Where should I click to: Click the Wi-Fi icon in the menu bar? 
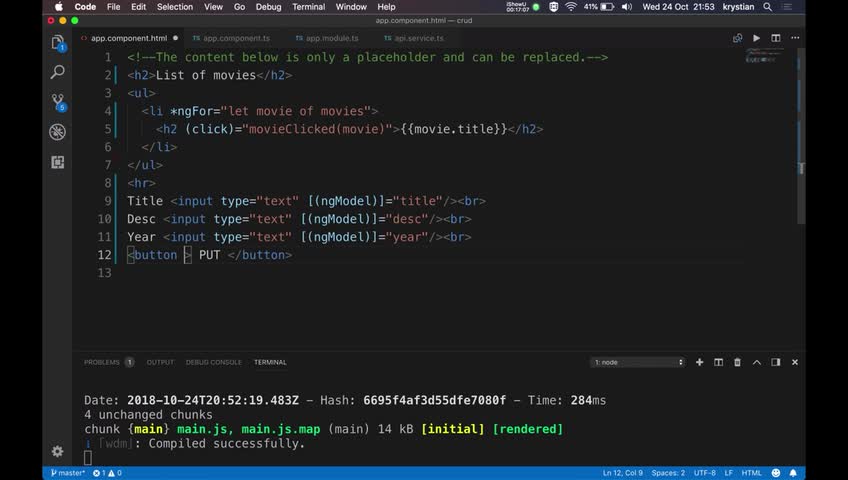pyautogui.click(x=571, y=7)
